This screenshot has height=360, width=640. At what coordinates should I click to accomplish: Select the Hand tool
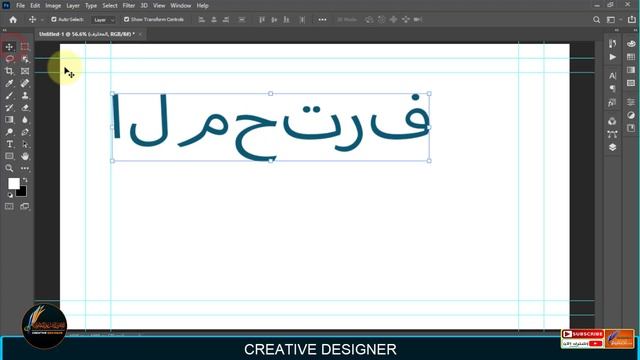point(25,156)
